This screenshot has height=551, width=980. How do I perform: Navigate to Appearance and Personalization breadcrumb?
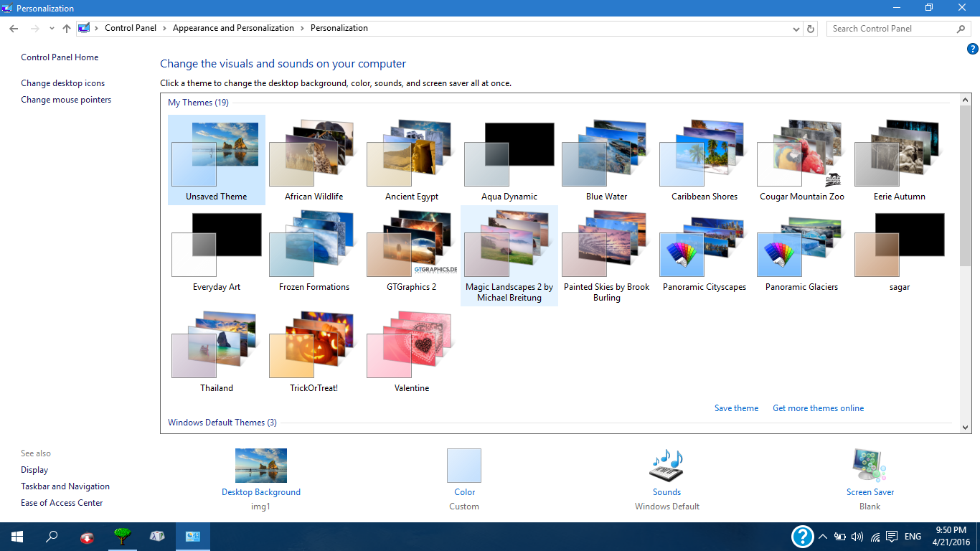click(233, 28)
